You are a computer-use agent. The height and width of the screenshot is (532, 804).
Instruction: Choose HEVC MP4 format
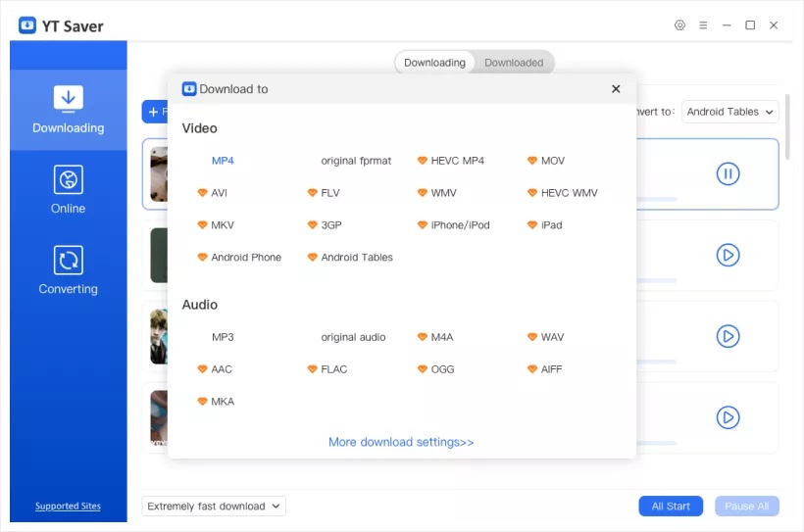[x=451, y=161]
